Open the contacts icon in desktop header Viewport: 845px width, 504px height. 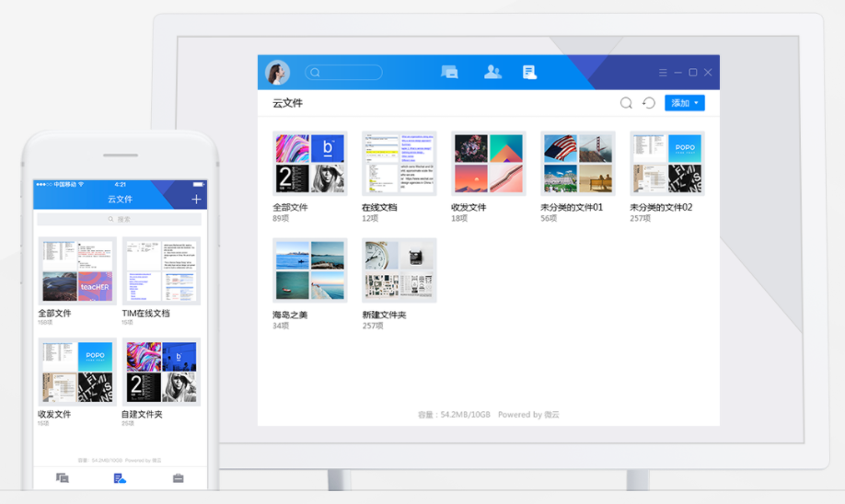pyautogui.click(x=492, y=72)
